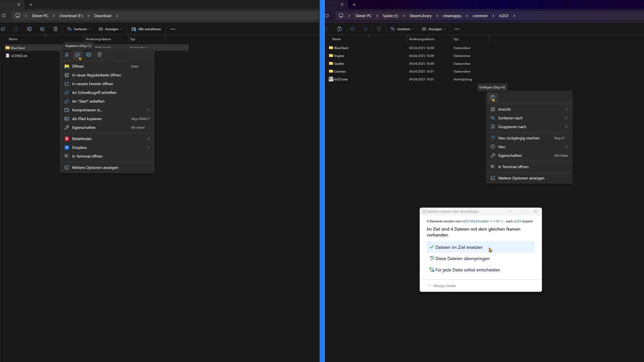Click share icon in left window toolbar
Viewport: 644px width, 362px height.
click(42, 29)
